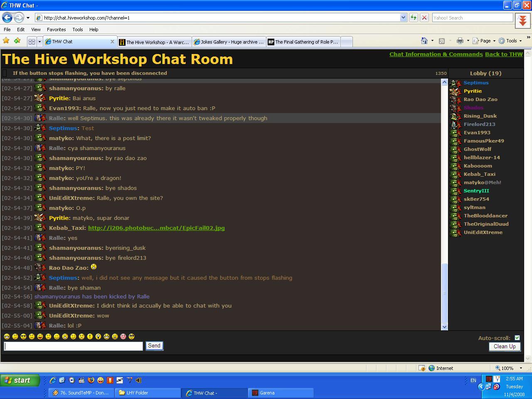Open the File menu

pyautogui.click(x=7, y=30)
